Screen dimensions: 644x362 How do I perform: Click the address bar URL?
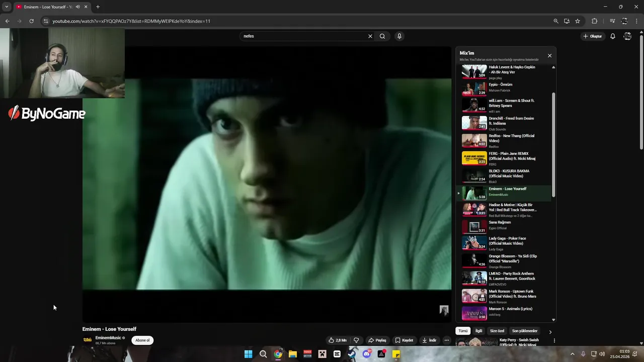[131, 21]
